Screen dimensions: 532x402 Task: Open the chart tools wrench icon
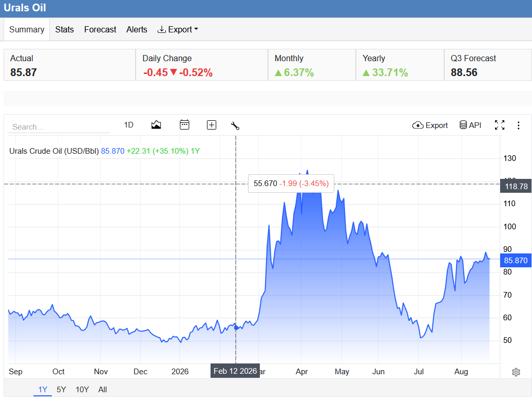(235, 125)
